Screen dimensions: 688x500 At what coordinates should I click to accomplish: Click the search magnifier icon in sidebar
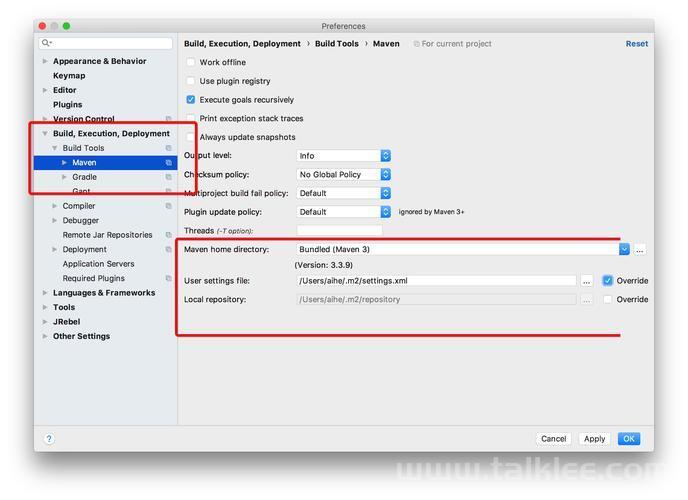(x=46, y=43)
